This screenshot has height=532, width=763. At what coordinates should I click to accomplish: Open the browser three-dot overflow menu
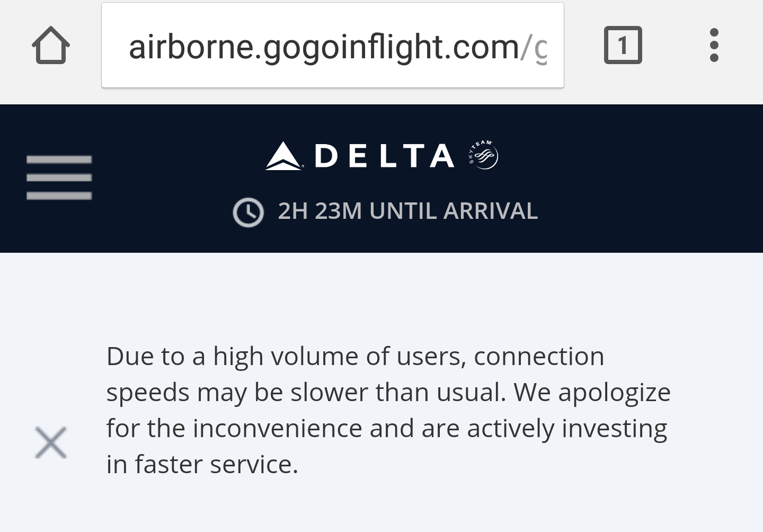tap(714, 46)
